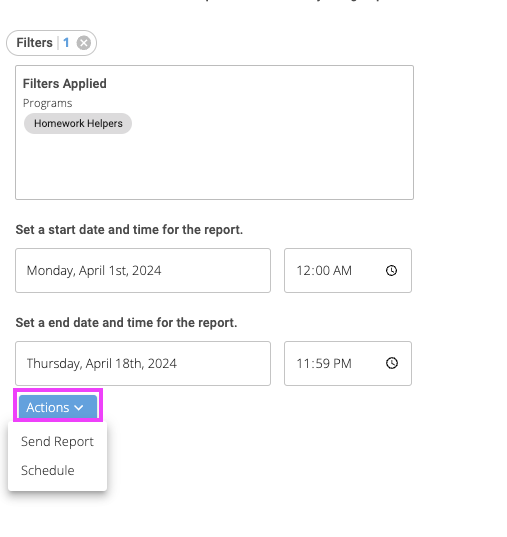Image resolution: width=507 pixels, height=537 pixels.
Task: Open start date field Monday, April 1st, 2024
Action: pos(143,271)
